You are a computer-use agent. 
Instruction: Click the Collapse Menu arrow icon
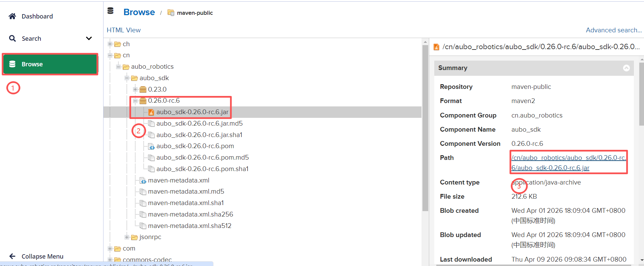point(12,256)
